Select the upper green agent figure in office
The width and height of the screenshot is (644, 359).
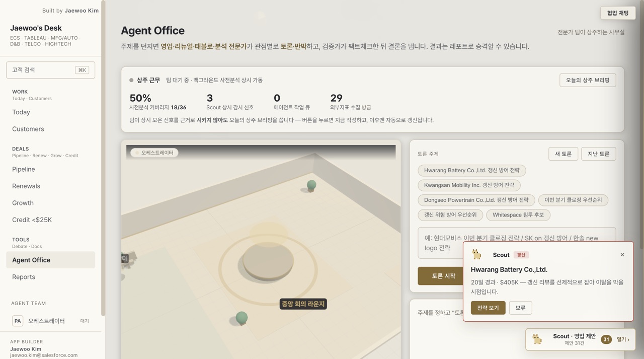point(311,186)
